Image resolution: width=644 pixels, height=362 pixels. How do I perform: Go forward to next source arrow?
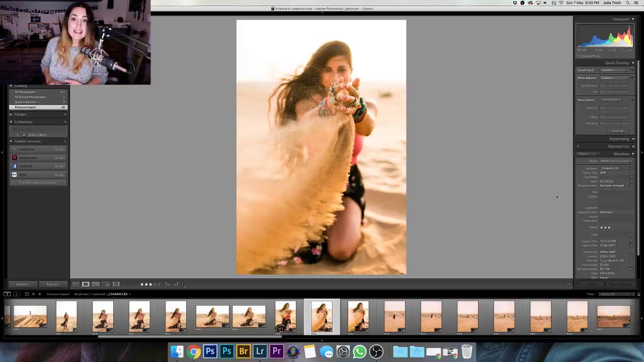[40, 294]
